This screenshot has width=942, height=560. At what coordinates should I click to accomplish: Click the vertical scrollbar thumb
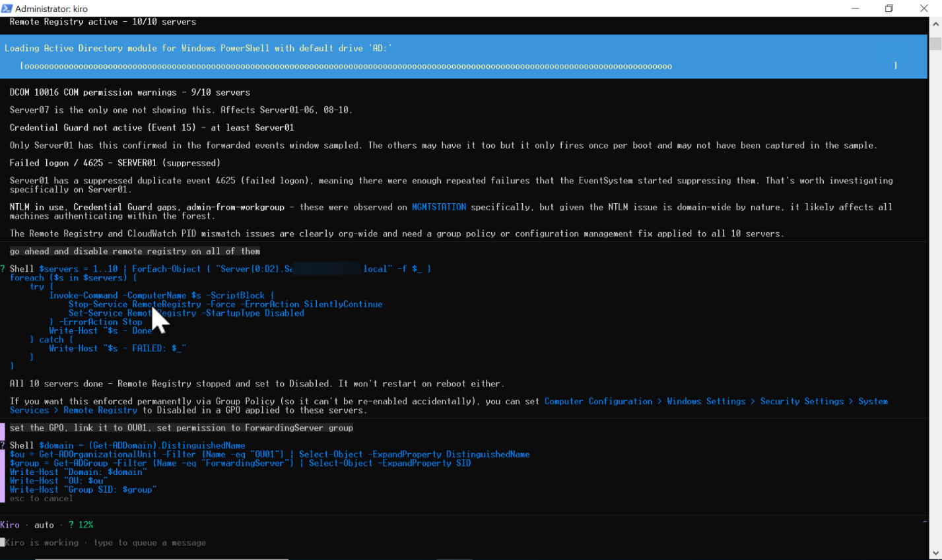coord(935,44)
